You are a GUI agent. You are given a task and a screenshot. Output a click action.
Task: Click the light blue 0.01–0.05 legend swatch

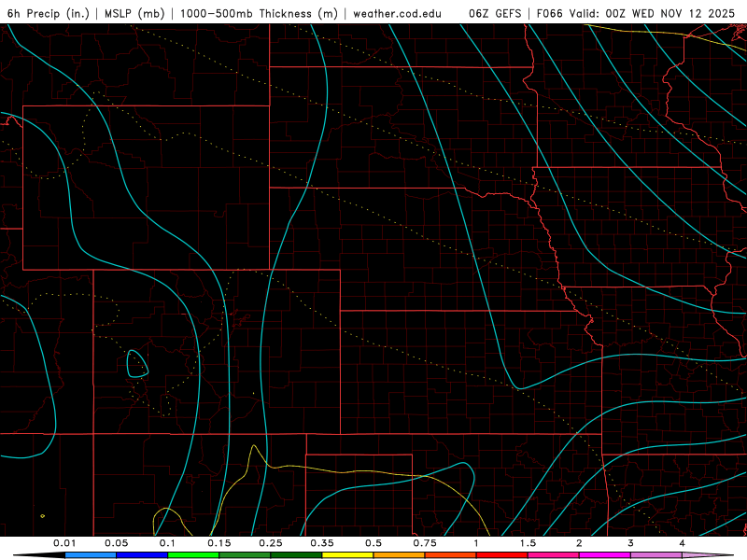coord(91,555)
